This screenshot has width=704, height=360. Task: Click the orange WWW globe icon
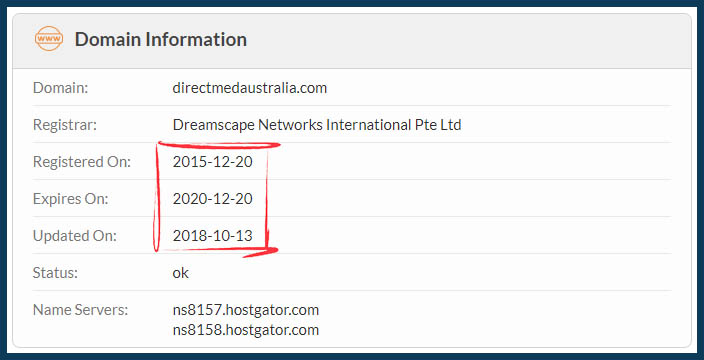click(49, 39)
